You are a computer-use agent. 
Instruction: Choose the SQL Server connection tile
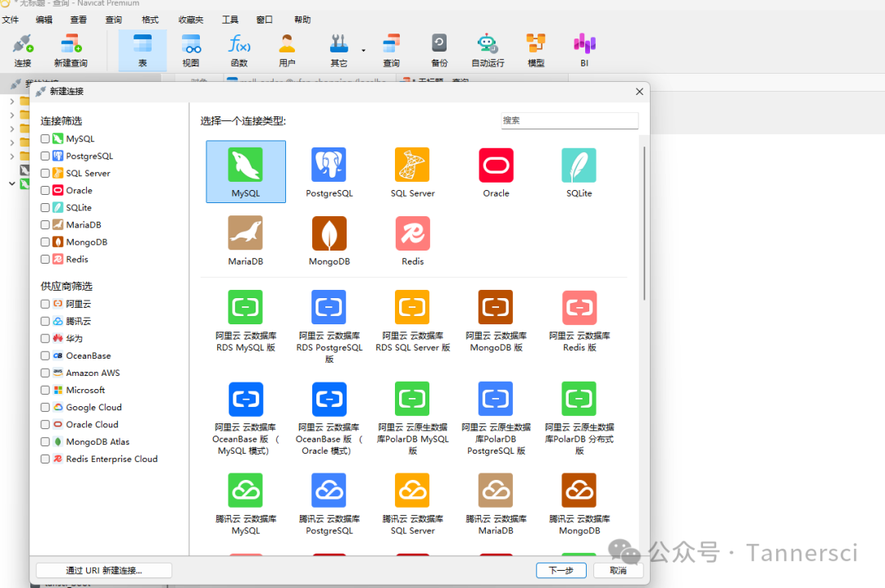(x=412, y=171)
